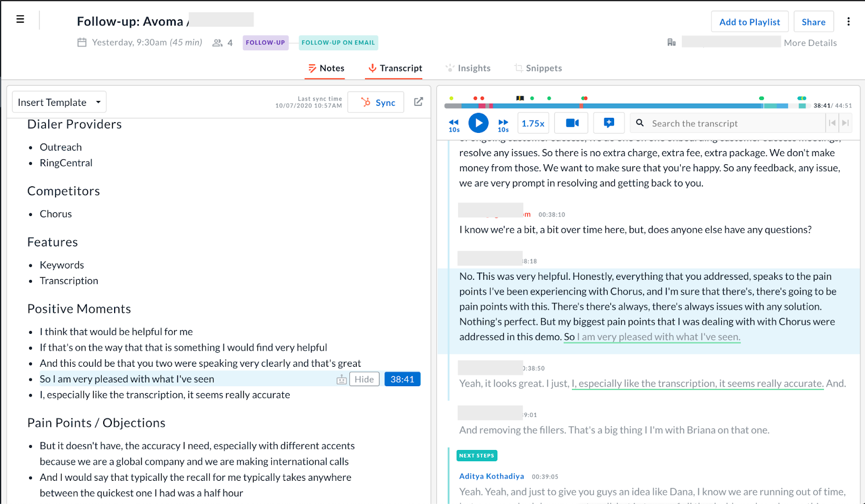Open notes in a new window icon

pos(418,102)
